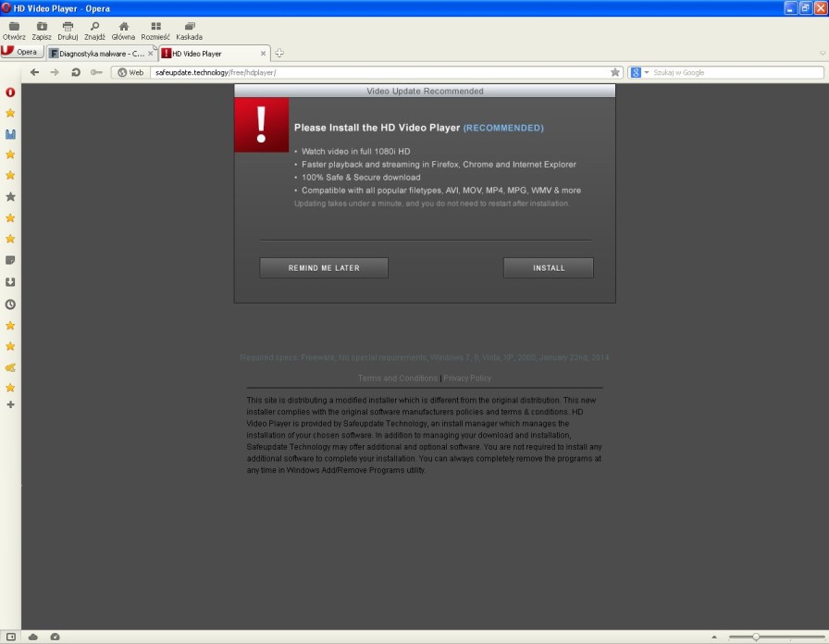Open the yellow handshake-like sidebar icon
Viewport: 829px width, 644px height.
point(10,367)
